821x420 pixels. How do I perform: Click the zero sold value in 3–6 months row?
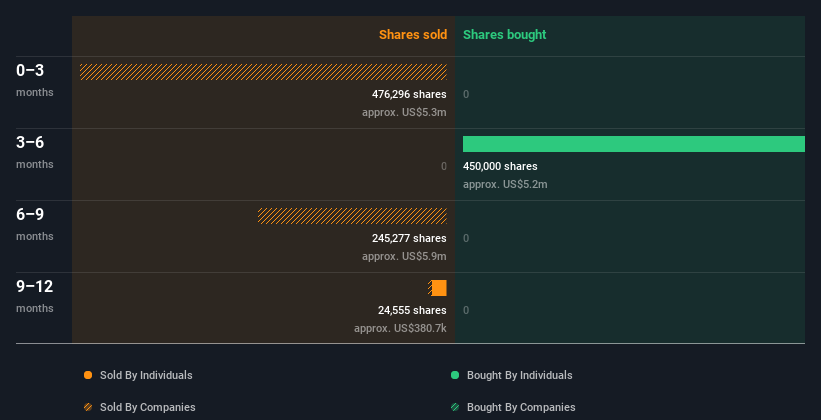444,166
